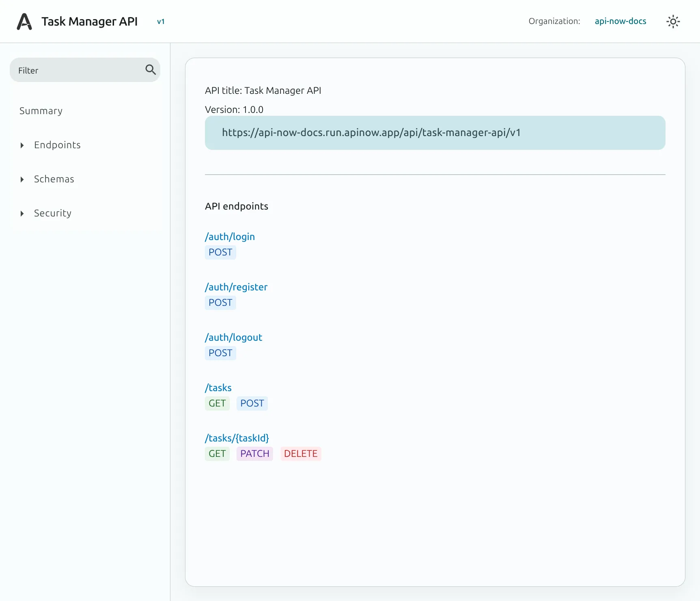Select Endpoints in the sidebar
The width and height of the screenshot is (700, 601).
[57, 145]
